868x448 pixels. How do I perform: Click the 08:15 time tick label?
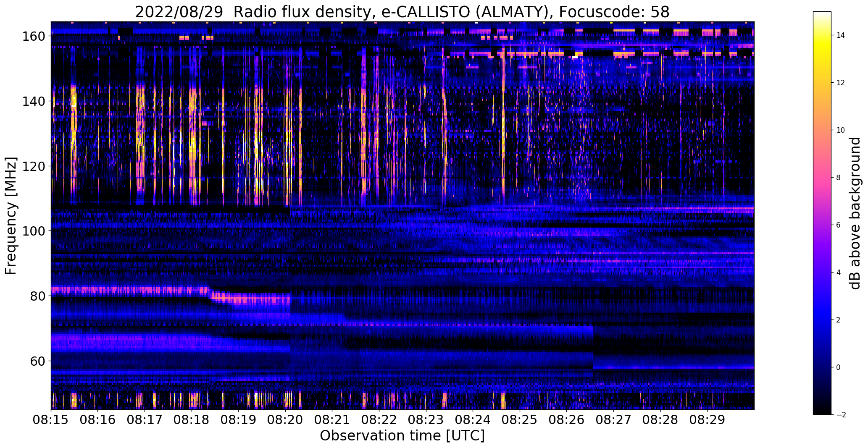(x=51, y=420)
